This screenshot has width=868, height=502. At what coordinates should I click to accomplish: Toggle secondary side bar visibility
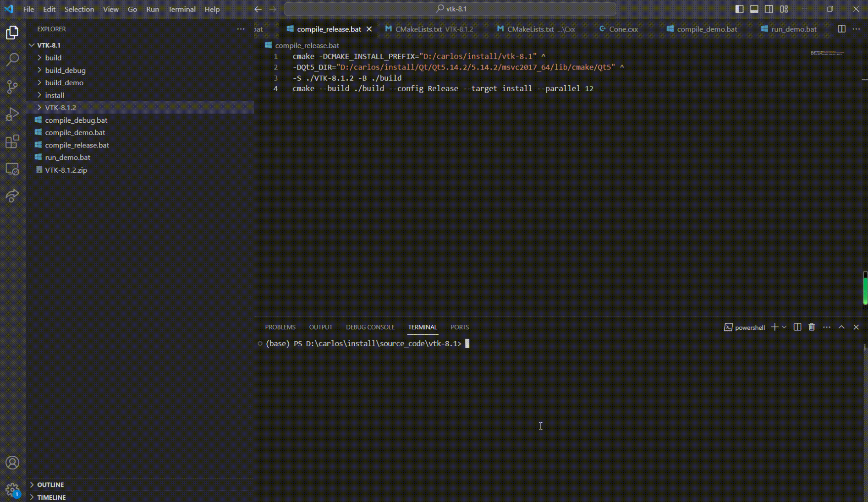(769, 9)
